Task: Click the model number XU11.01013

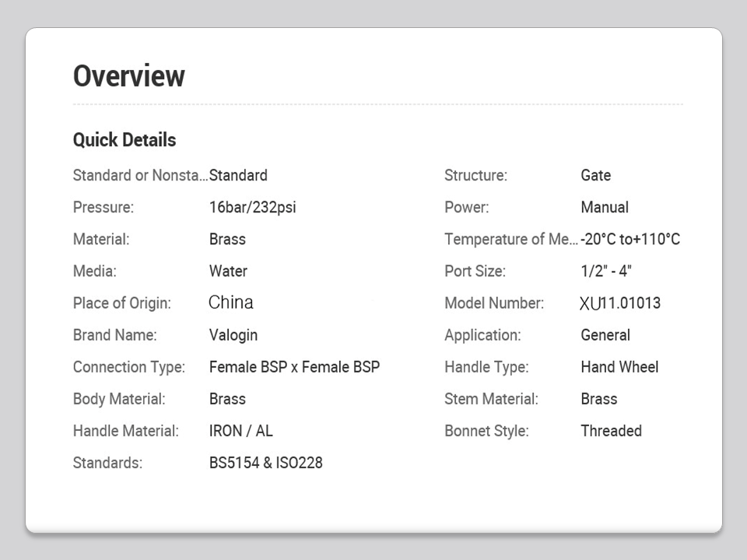Action: point(620,303)
